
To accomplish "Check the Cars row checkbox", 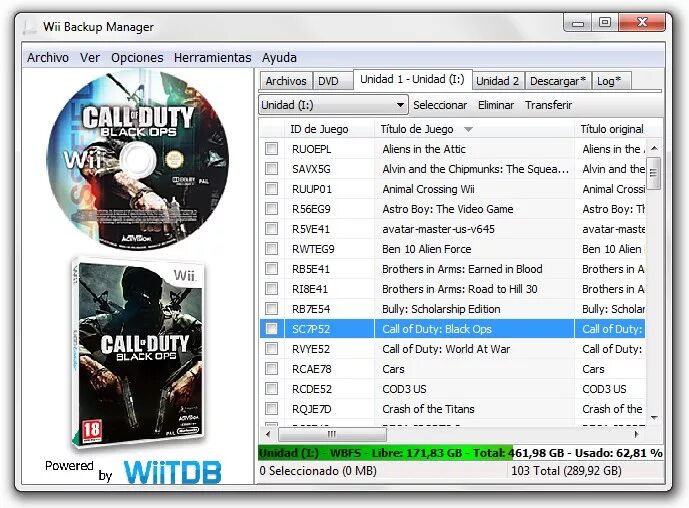I will (x=272, y=369).
